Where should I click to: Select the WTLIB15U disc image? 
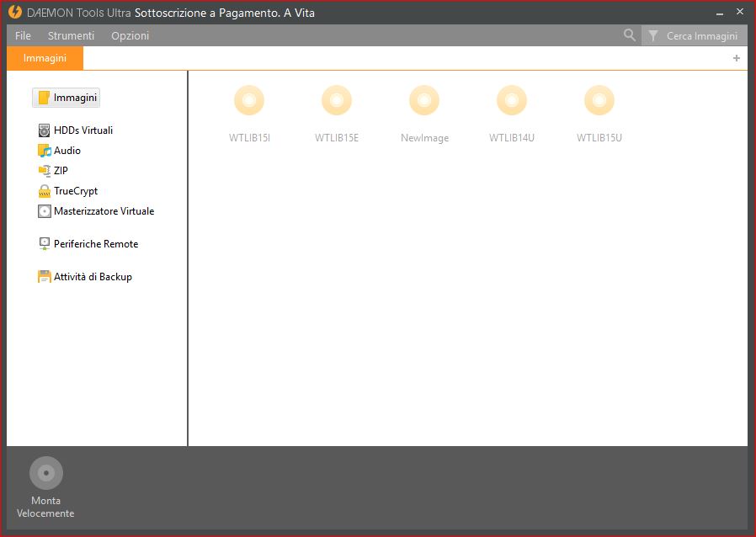point(599,100)
